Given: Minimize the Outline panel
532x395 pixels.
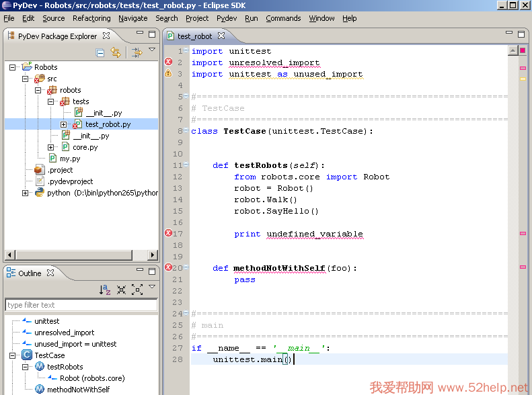Looking at the screenshot, I should click(140, 269).
